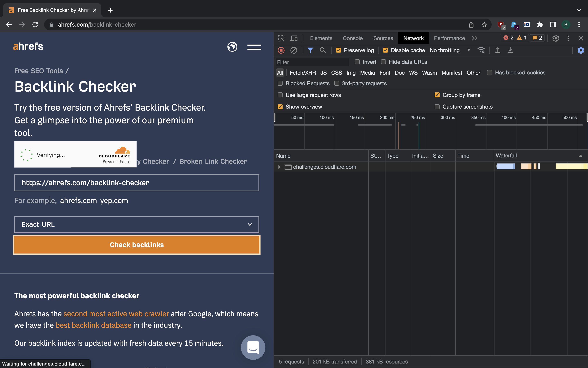Open Chrome three-dot menu
Image resolution: width=588 pixels, height=368 pixels.
[x=579, y=25]
